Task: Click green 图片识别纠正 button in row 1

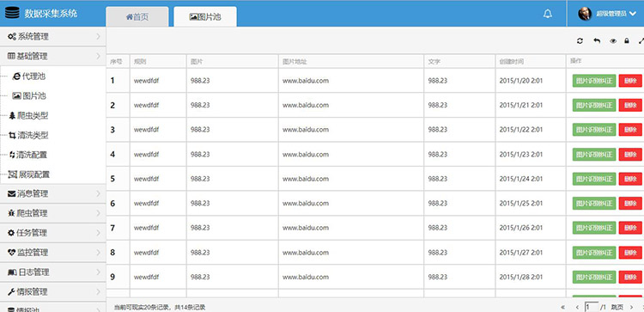Action: (594, 81)
